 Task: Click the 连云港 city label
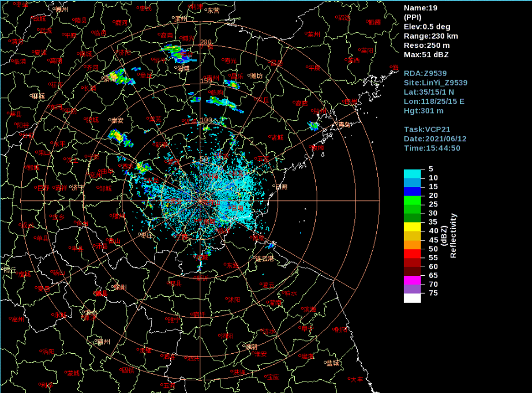tap(264, 259)
